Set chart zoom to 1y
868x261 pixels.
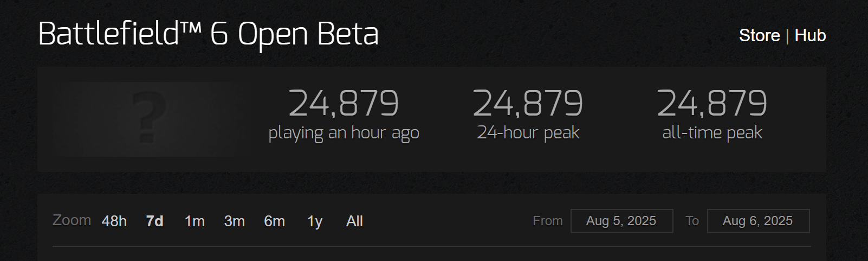pos(315,221)
